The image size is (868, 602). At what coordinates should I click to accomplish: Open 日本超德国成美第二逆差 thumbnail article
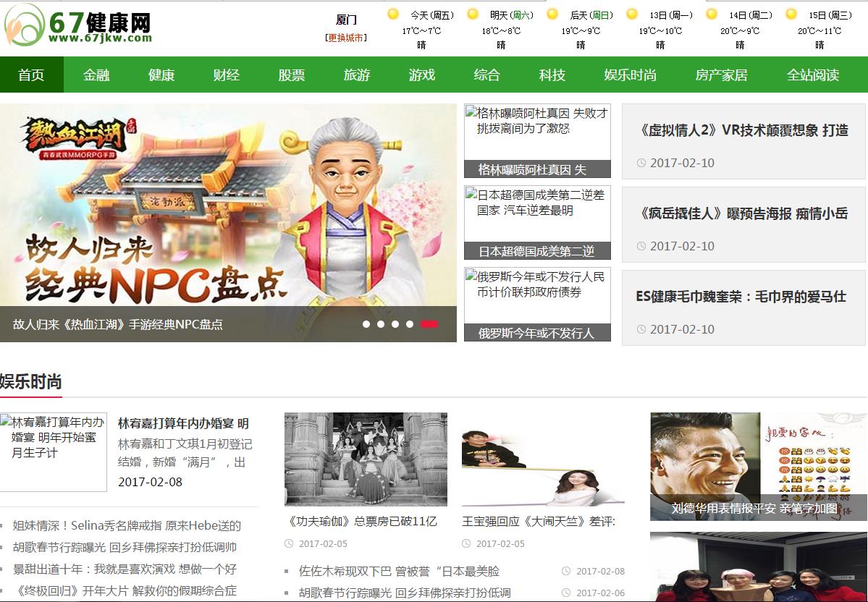[537, 222]
